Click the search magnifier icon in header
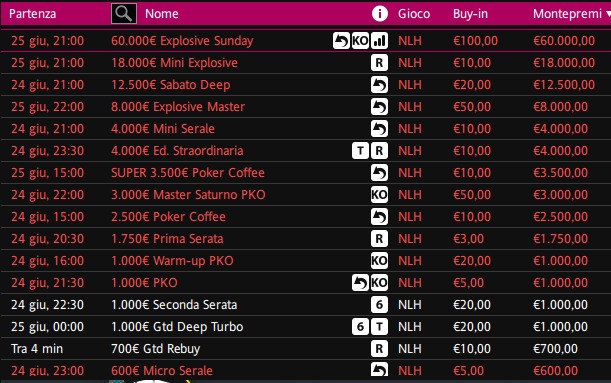This screenshot has width=611, height=383. point(124,14)
